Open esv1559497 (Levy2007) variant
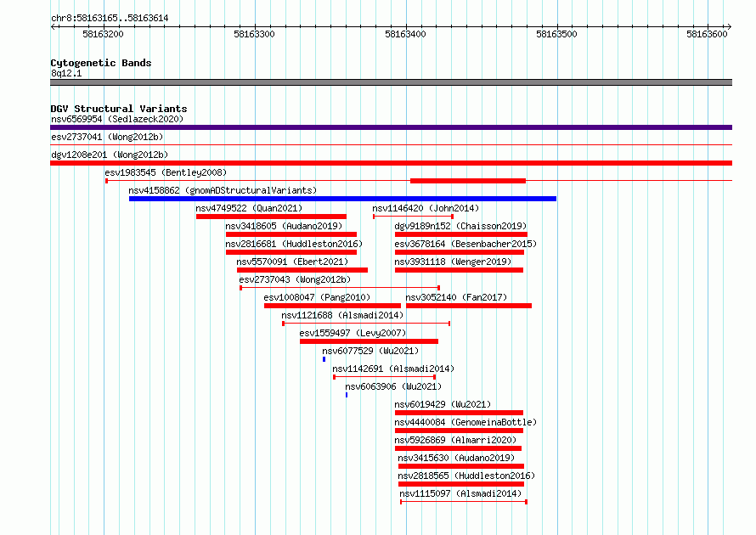This screenshot has width=756, height=535. pos(353,333)
